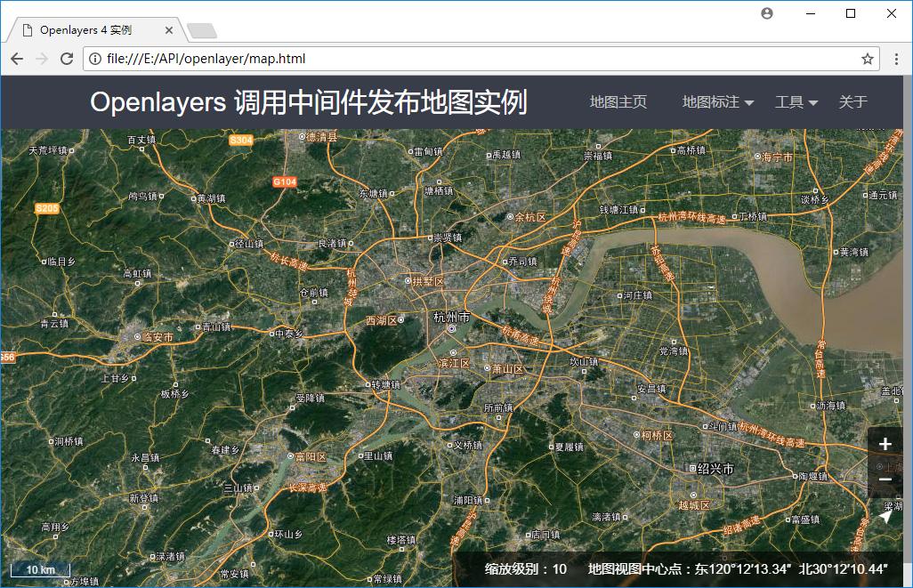This screenshot has height=588, width=913.
Task: Click the 良渚镇 town label
Action: 332,244
